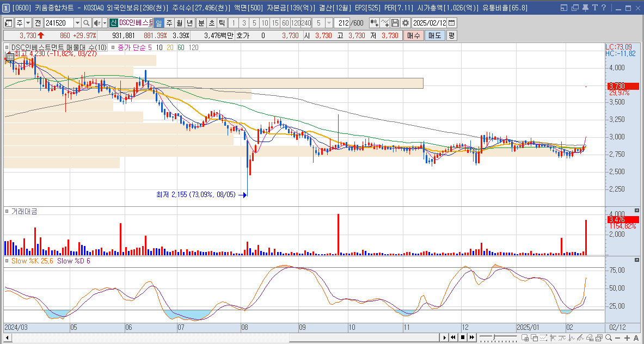Select the 60 interval tab
The height and width of the screenshot is (344, 644).
click(285, 23)
